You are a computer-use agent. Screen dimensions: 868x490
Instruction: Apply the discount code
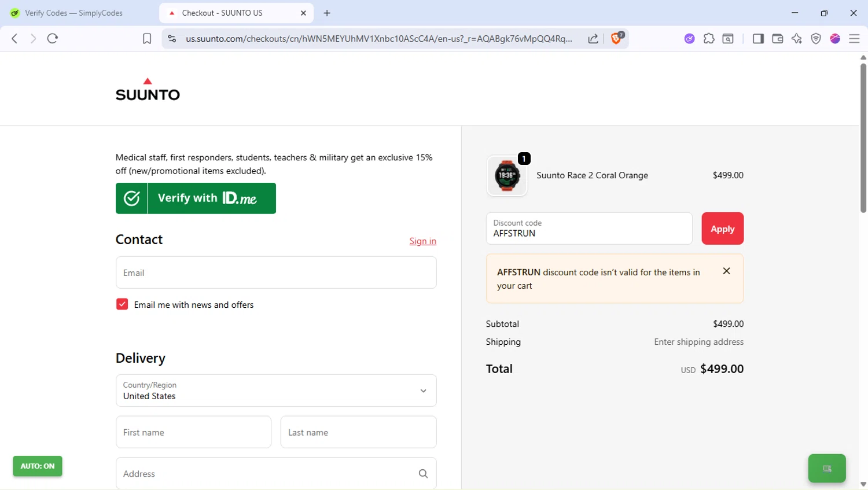coord(722,229)
